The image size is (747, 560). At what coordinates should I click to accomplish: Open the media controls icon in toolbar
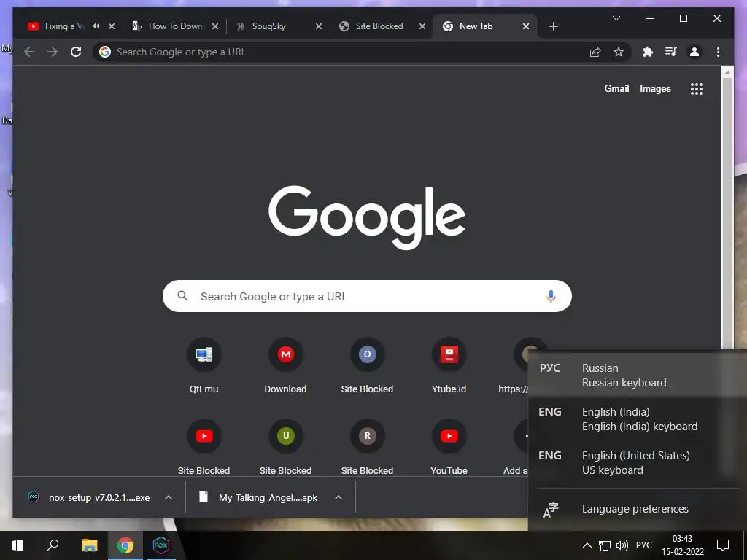click(671, 52)
